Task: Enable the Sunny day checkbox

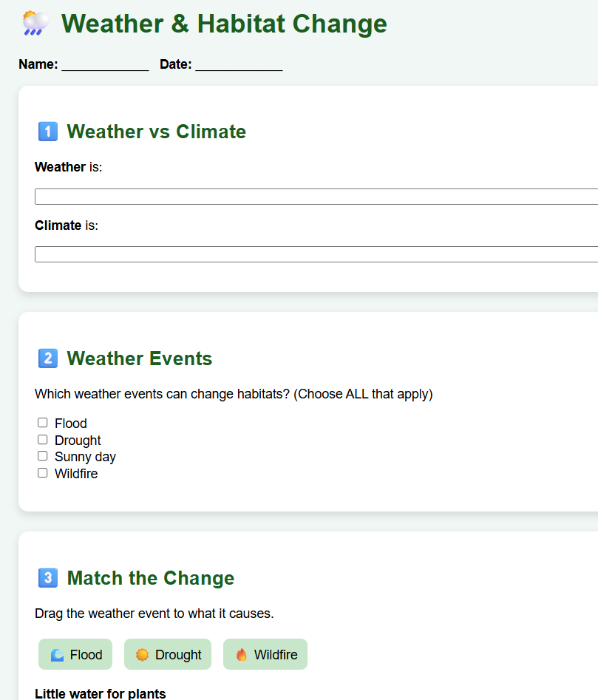Action: pos(43,456)
